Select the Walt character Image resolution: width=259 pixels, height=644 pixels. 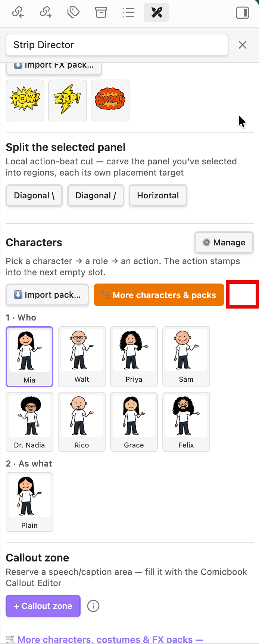[x=82, y=357]
